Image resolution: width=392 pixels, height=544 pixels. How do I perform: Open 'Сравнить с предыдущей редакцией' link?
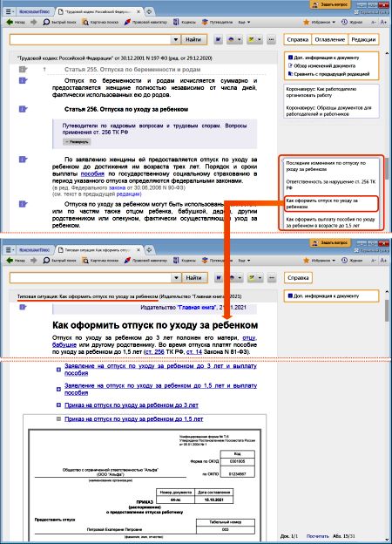[329, 74]
